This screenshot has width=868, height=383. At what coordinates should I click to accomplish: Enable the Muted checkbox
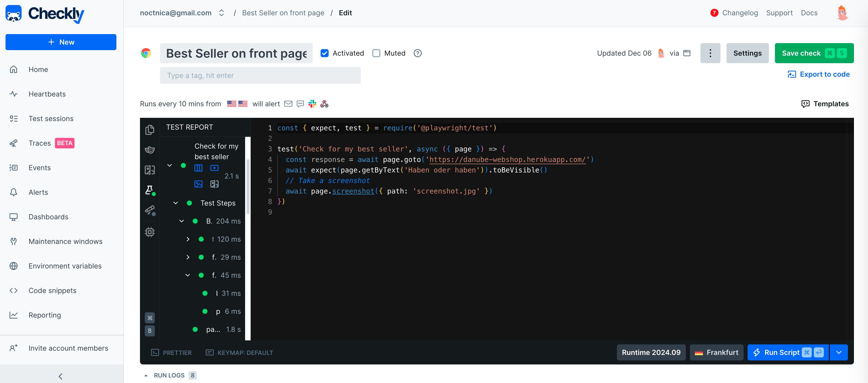(376, 53)
